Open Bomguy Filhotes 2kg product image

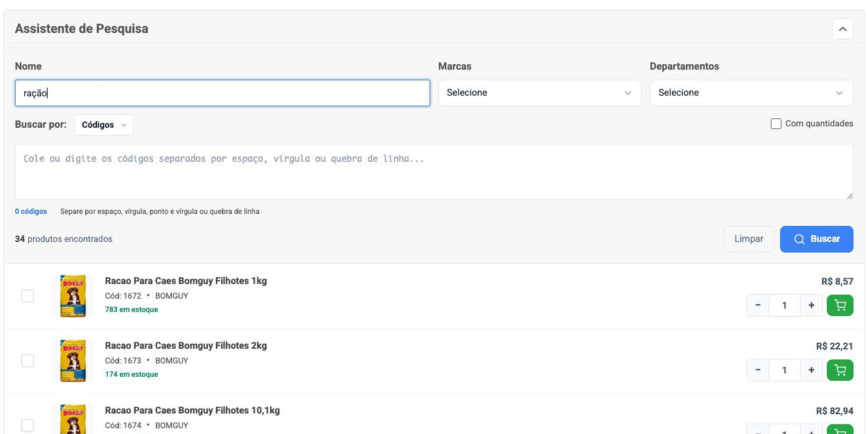(x=73, y=361)
